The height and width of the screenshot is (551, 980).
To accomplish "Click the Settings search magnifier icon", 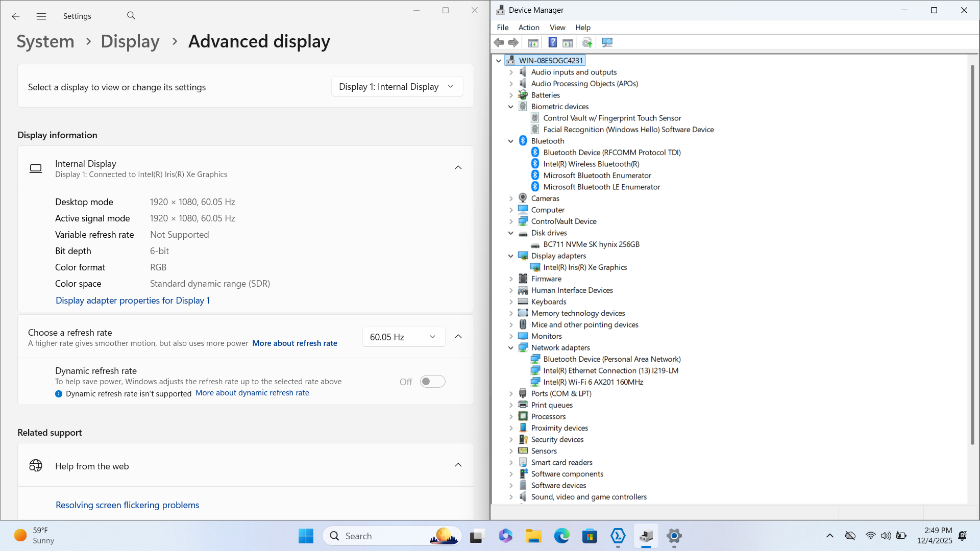I will point(131,16).
